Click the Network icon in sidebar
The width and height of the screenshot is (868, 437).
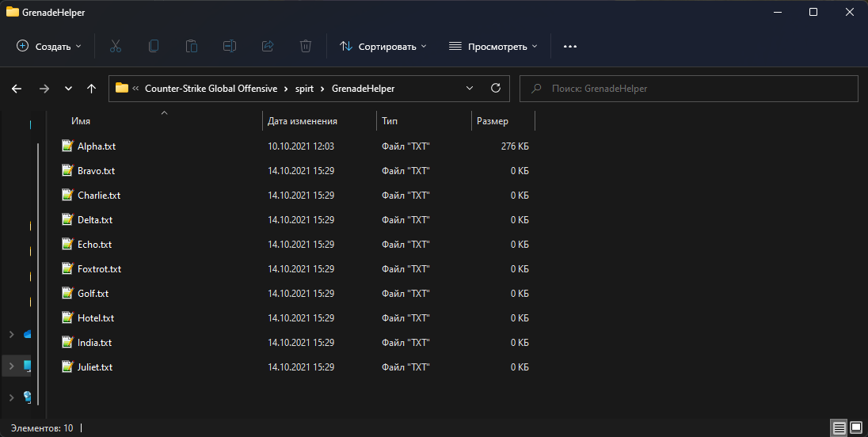[x=27, y=397]
